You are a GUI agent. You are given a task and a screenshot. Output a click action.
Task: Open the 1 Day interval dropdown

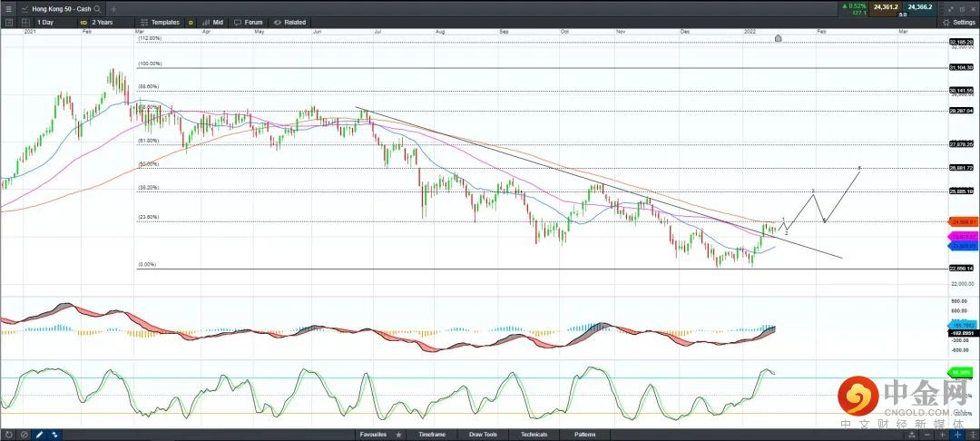47,22
